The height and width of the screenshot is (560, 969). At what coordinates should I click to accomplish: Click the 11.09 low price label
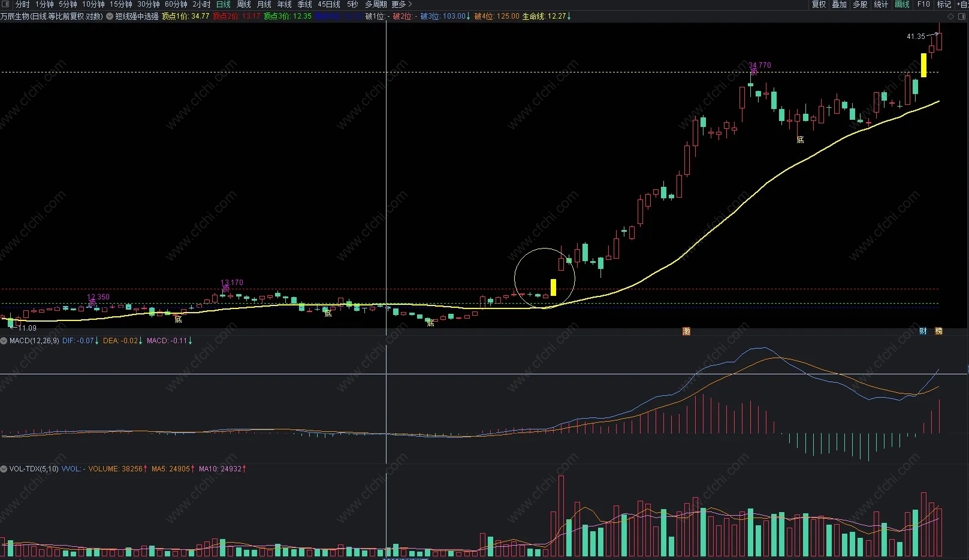(27, 328)
